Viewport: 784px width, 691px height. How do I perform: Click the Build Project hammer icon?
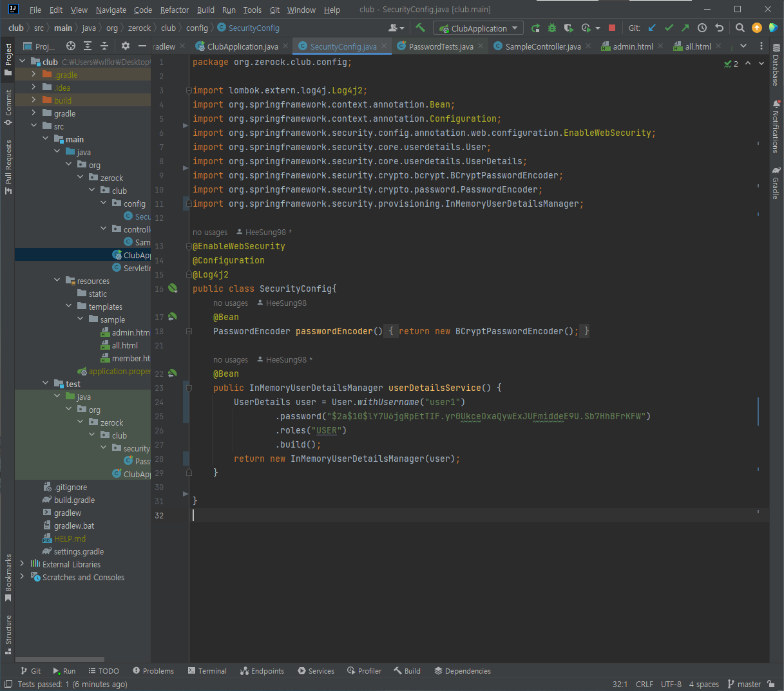[x=420, y=28]
